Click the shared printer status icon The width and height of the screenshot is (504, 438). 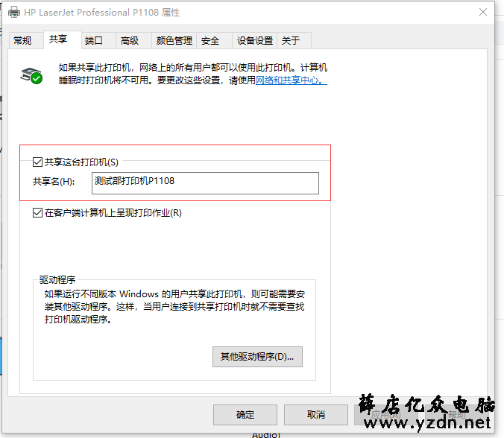click(x=32, y=75)
